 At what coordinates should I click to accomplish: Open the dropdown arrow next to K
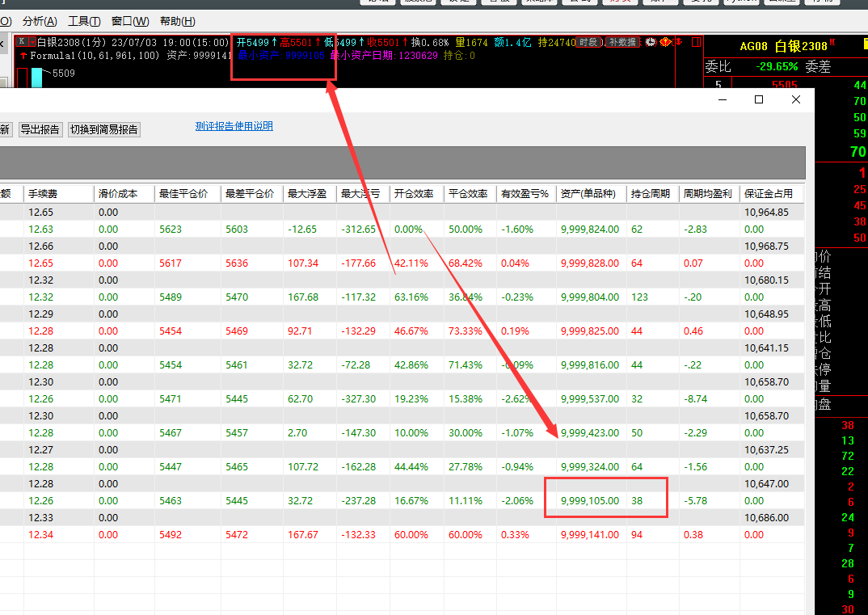[32, 42]
